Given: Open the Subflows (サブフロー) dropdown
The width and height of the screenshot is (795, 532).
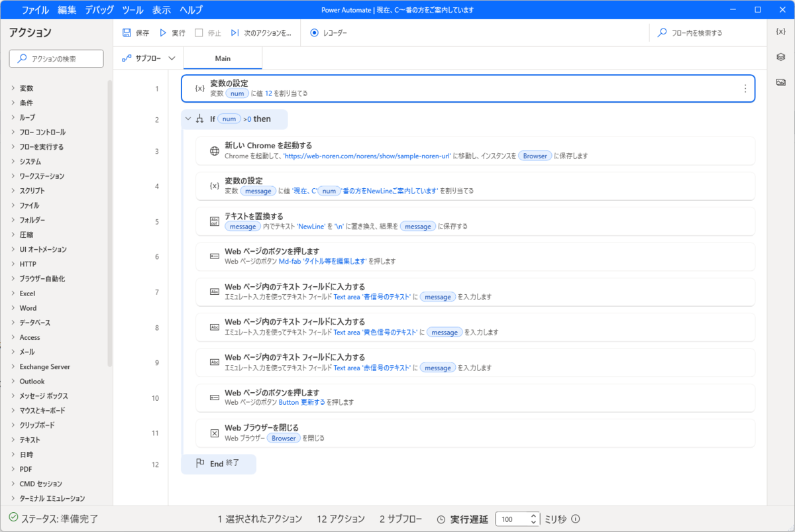Looking at the screenshot, I should [148, 58].
